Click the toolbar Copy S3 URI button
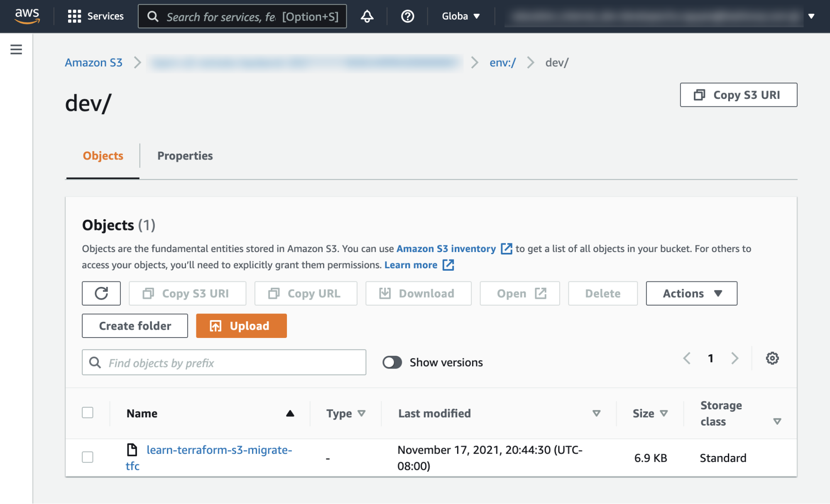 [x=187, y=294]
